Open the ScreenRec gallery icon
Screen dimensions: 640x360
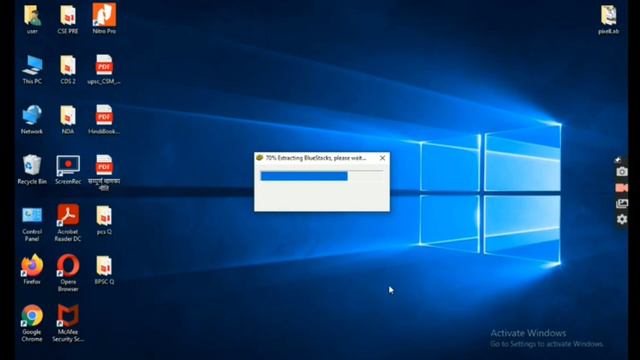tap(622, 203)
